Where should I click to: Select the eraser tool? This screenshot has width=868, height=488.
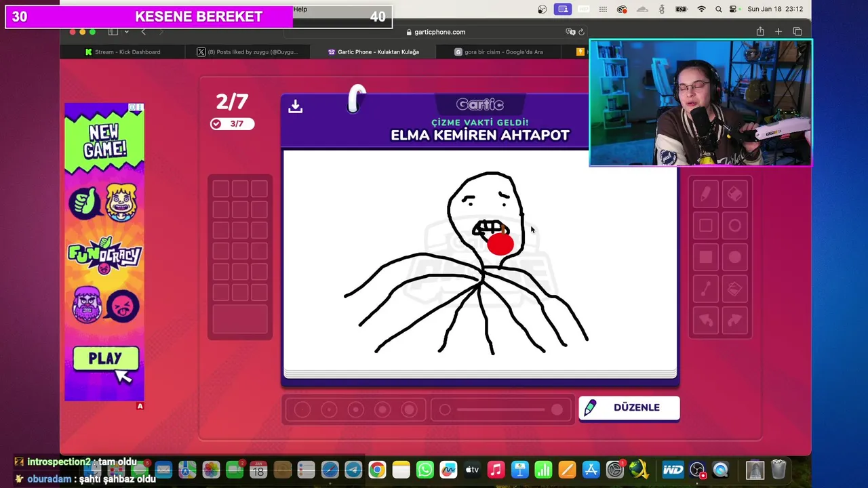[735, 195]
